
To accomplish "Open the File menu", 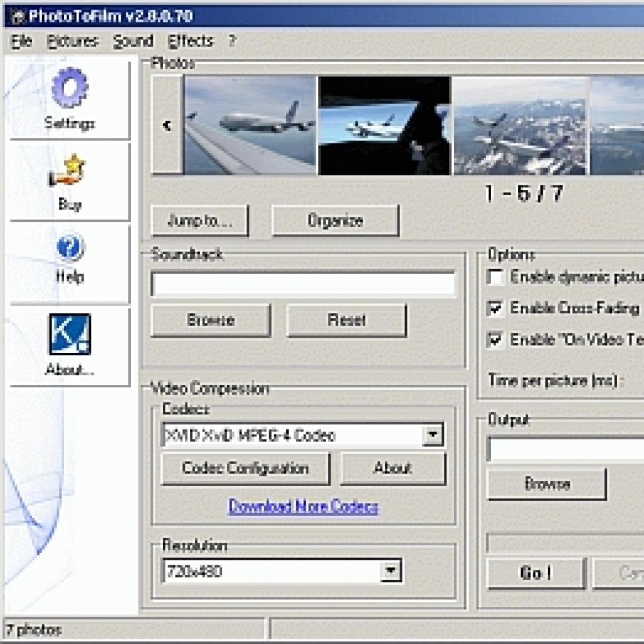I will (21, 41).
